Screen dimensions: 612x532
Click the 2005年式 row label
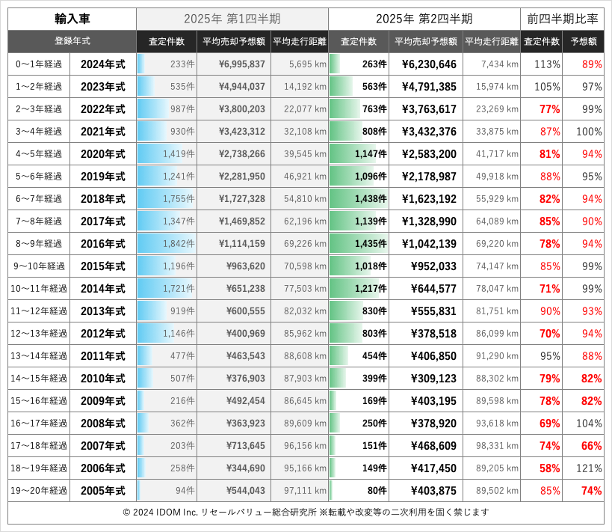(103, 491)
